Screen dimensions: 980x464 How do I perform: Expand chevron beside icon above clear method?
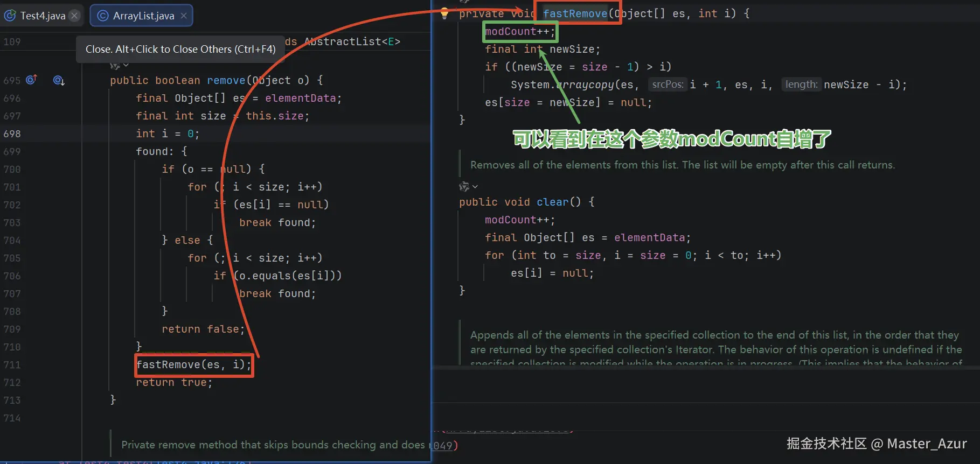pos(475,187)
